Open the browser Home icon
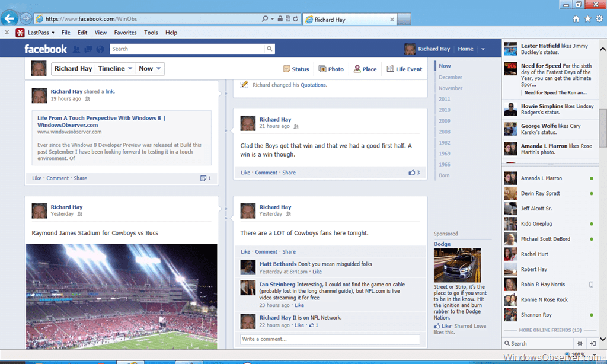 [x=576, y=18]
